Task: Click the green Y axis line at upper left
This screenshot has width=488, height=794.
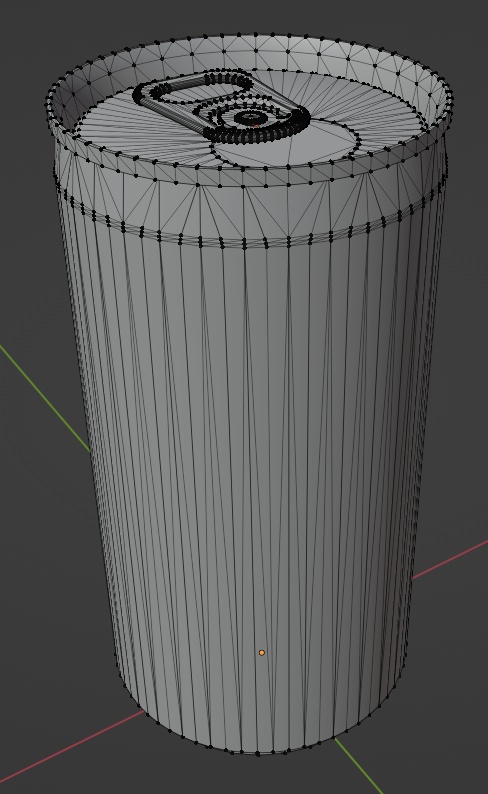Action: [x=45, y=396]
